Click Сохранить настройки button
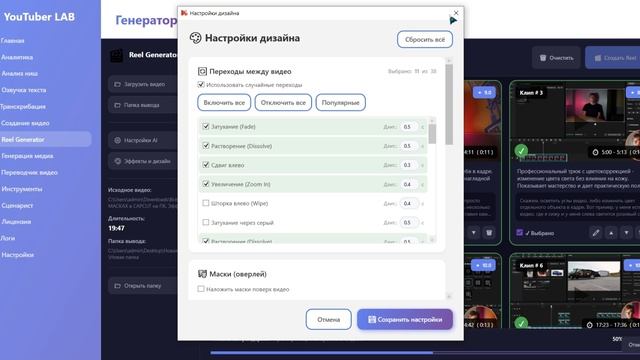Image resolution: width=640 pixels, height=360 pixels. (405, 320)
